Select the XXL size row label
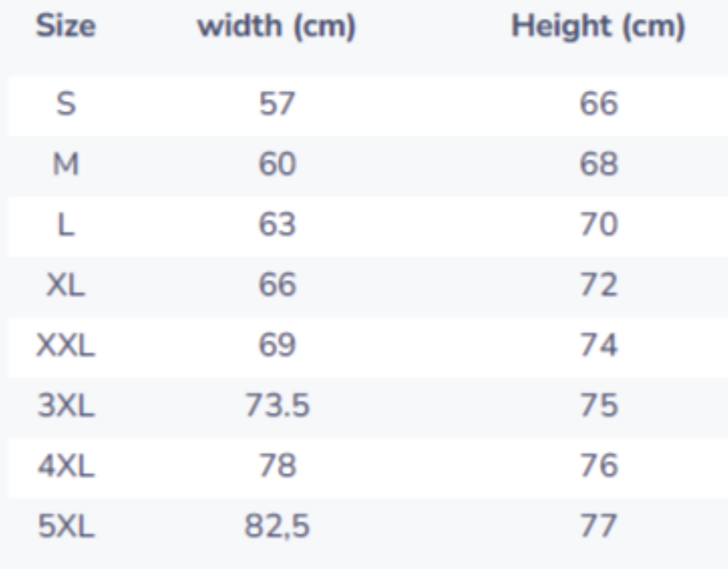 pyautogui.click(x=66, y=345)
